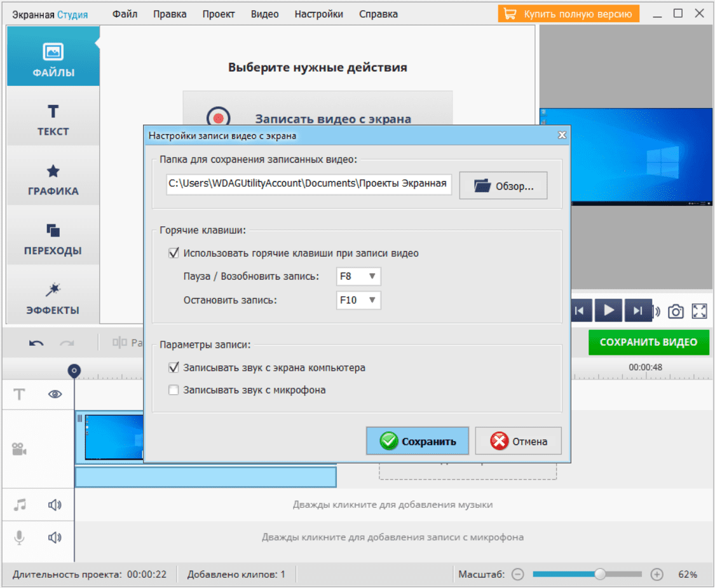Click the next frame playback button

coord(637,311)
